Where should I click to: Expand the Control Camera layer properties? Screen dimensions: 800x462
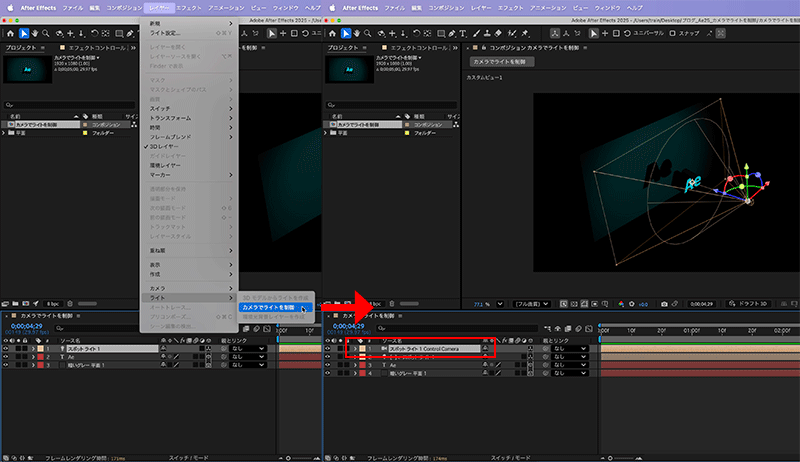[x=355, y=348]
